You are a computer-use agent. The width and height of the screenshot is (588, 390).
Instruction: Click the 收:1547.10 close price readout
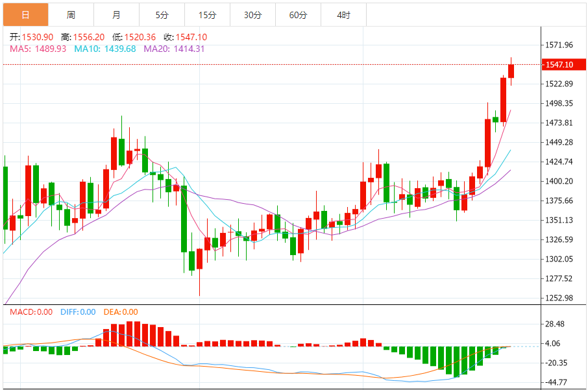[185, 37]
